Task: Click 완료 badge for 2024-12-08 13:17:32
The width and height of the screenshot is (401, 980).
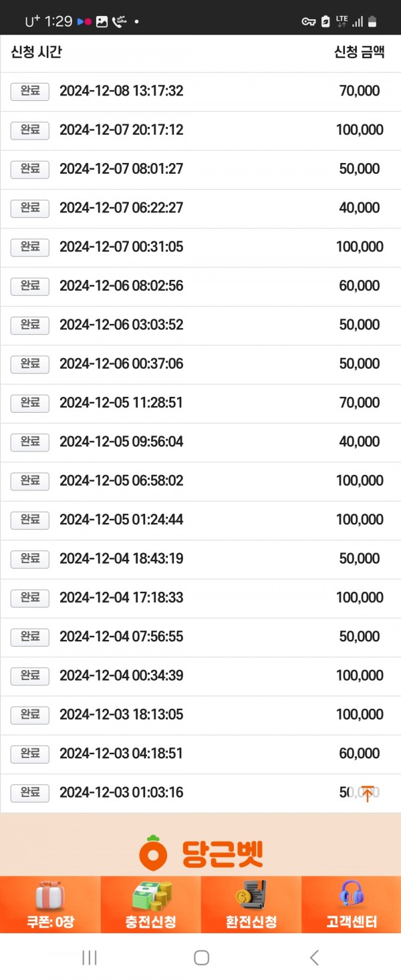Action: (x=30, y=92)
